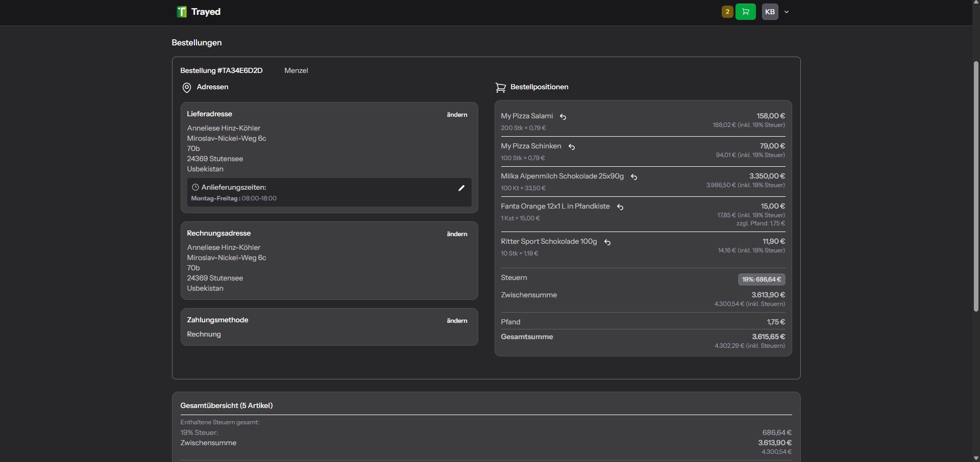Edit Anlieferungszeiten via the pencil icon
The width and height of the screenshot is (980, 462).
461,188
